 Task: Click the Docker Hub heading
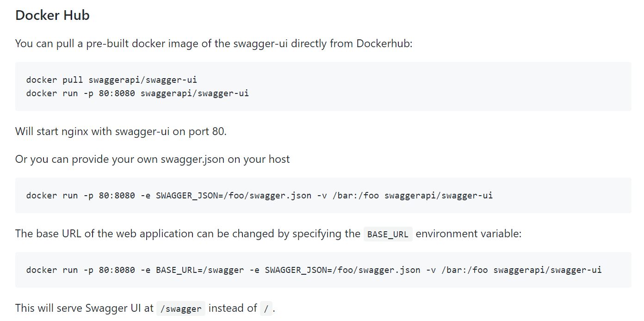[x=52, y=15]
